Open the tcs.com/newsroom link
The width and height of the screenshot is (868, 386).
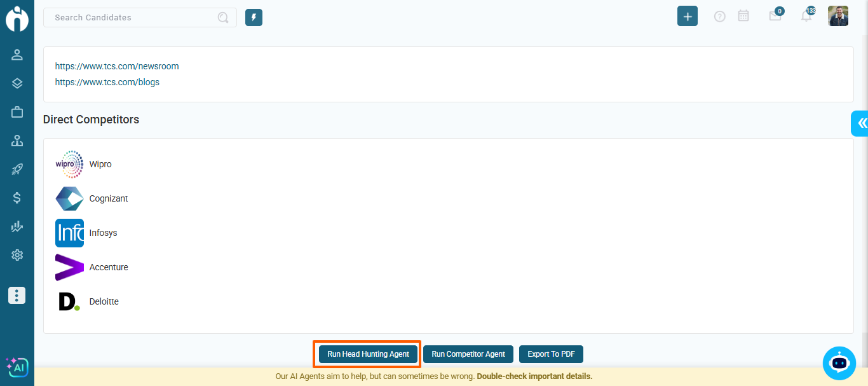(x=117, y=66)
